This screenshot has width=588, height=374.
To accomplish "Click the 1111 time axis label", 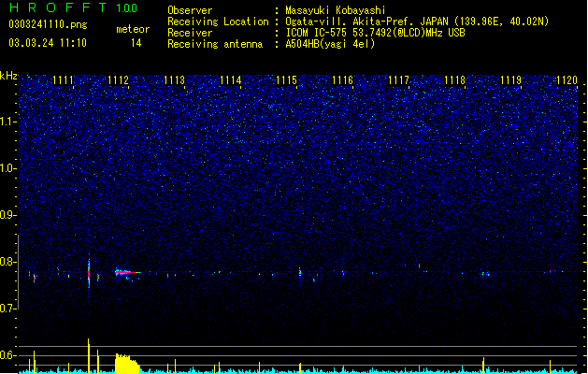I will click(x=63, y=80).
